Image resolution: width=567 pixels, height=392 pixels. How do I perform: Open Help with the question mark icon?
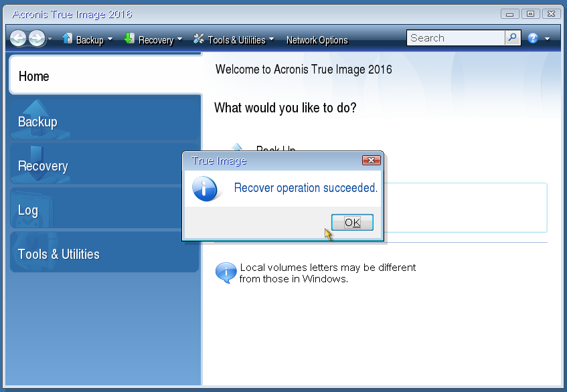point(533,38)
